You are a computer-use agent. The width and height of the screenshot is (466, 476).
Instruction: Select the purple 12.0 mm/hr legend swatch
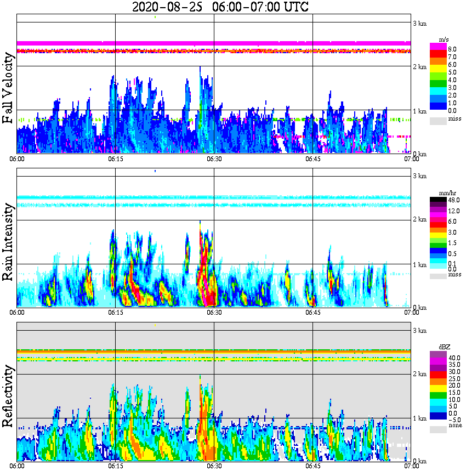tap(438, 211)
